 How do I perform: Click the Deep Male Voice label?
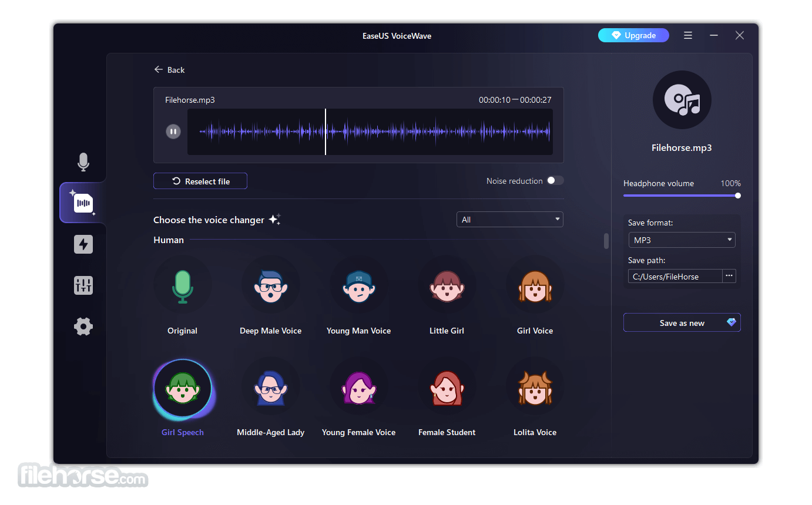click(271, 331)
